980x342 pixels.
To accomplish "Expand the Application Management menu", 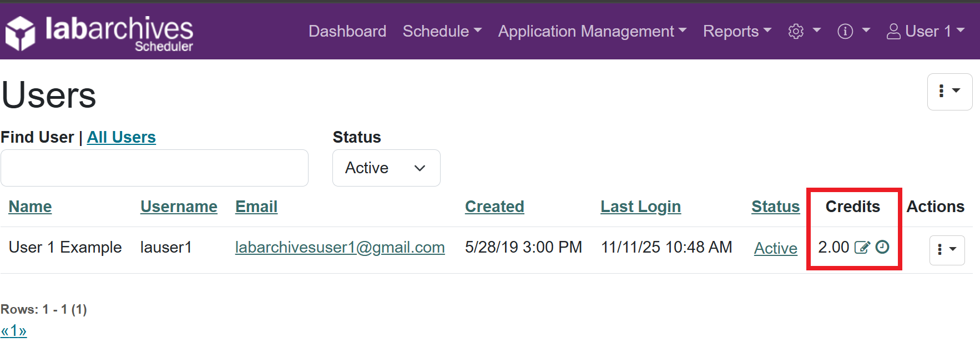I will pyautogui.click(x=592, y=31).
